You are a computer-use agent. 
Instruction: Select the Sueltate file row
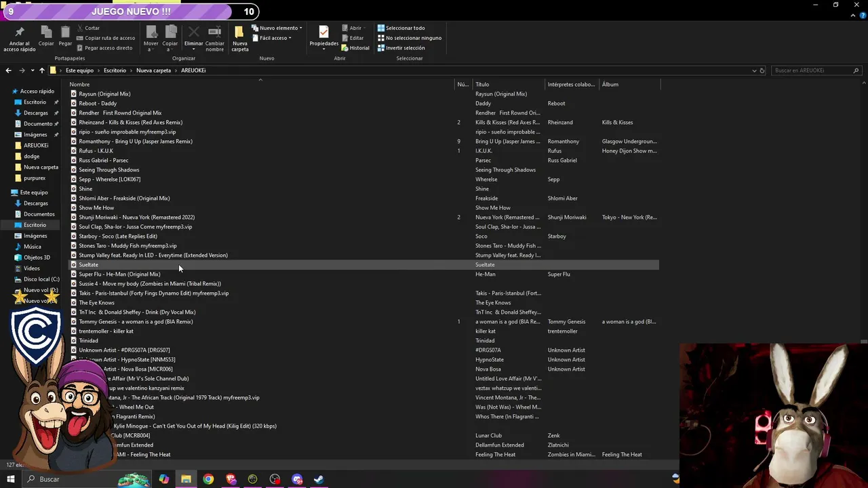[363, 265]
